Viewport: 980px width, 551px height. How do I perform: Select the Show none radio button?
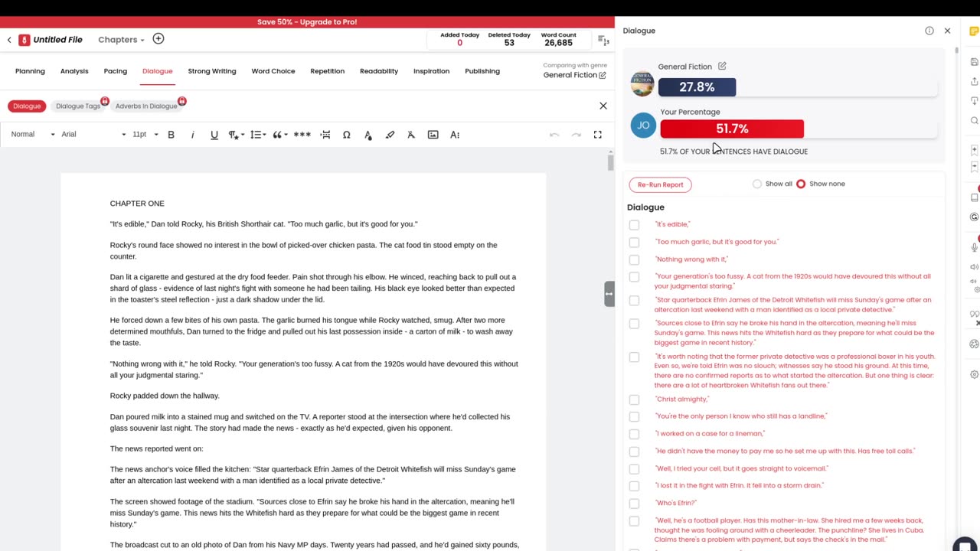[x=801, y=184]
